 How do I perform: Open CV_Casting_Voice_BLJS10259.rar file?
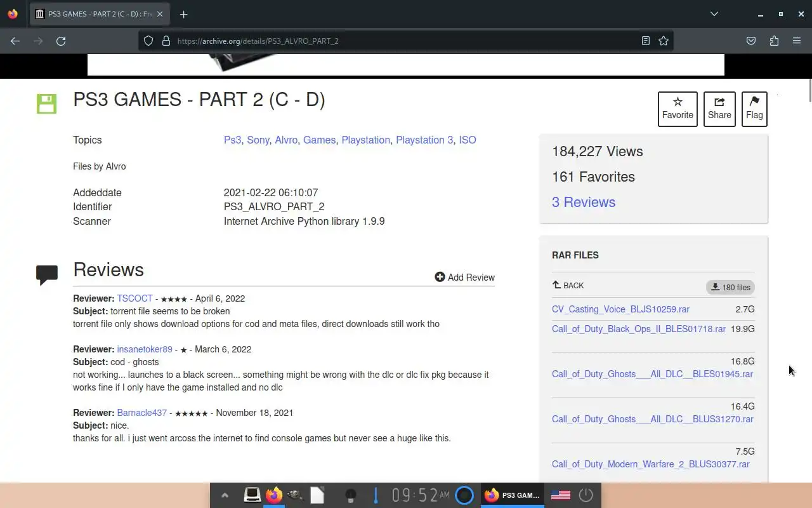coord(620,309)
